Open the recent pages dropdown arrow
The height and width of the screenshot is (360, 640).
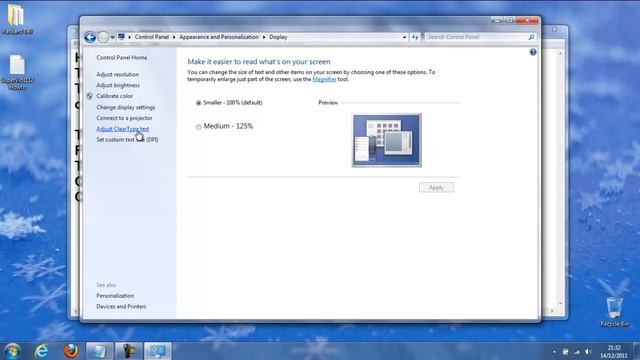113,37
